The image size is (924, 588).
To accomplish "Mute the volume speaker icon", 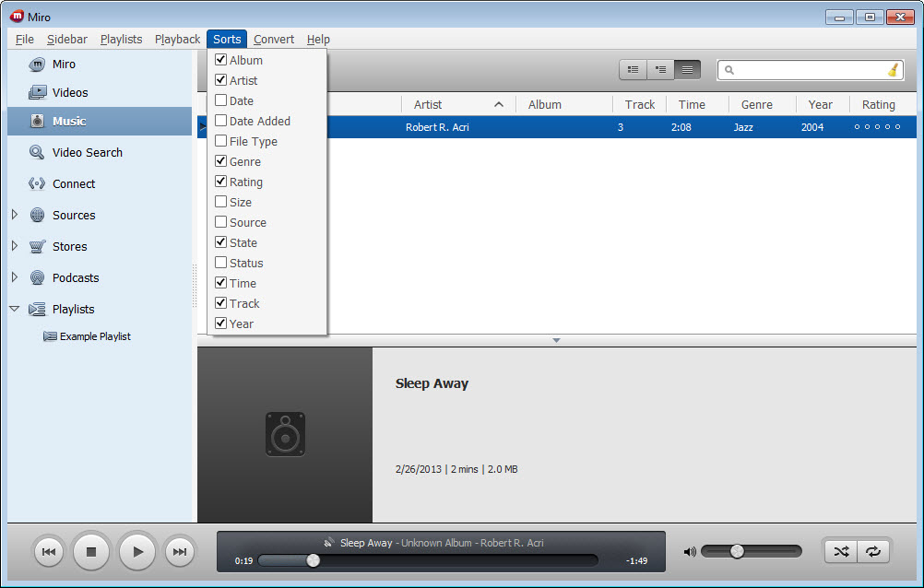I will (x=690, y=552).
